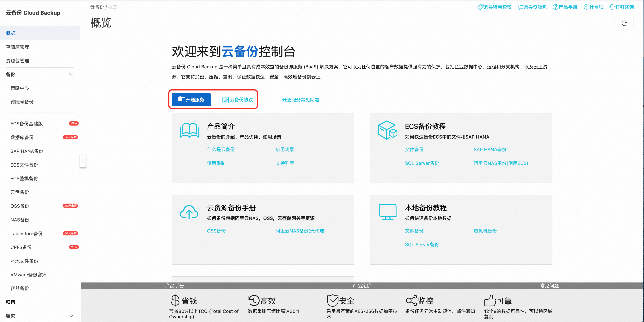Select 概览 in the sidebar

pos(40,33)
